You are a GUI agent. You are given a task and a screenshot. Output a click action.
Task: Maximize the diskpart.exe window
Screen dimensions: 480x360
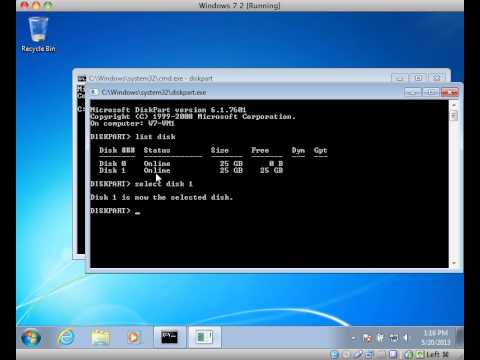point(430,92)
